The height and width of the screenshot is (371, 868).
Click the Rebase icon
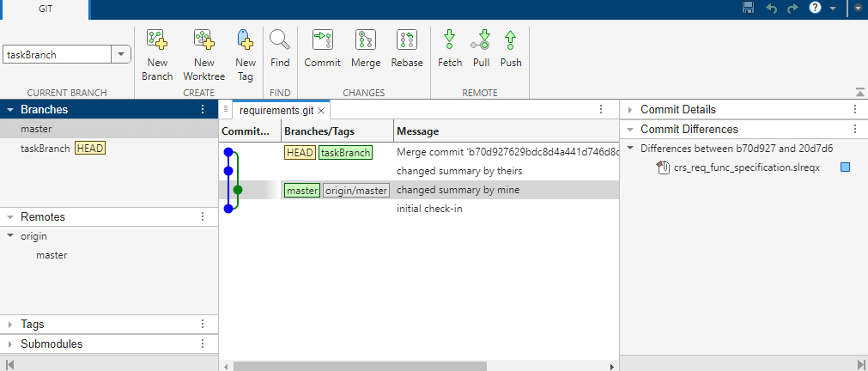(x=407, y=40)
